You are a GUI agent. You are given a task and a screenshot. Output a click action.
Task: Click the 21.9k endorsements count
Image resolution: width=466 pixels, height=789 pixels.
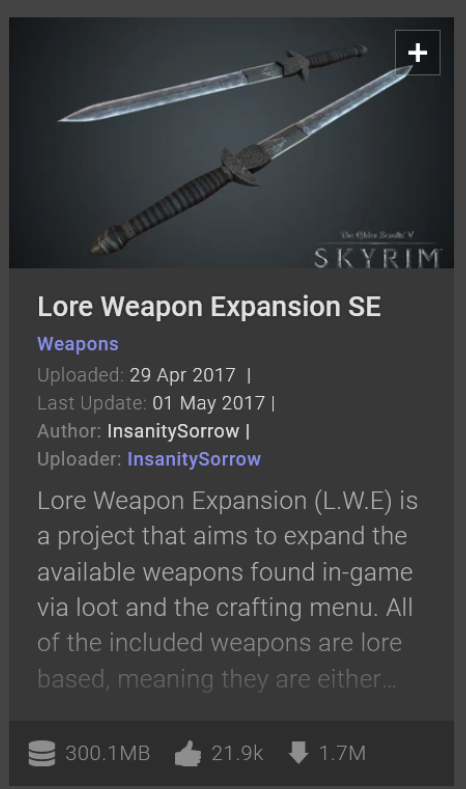237,753
